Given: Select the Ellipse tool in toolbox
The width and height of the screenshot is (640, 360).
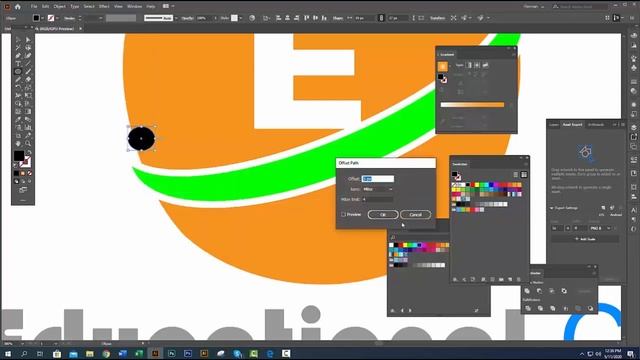Looking at the screenshot, I should pos(18,72).
